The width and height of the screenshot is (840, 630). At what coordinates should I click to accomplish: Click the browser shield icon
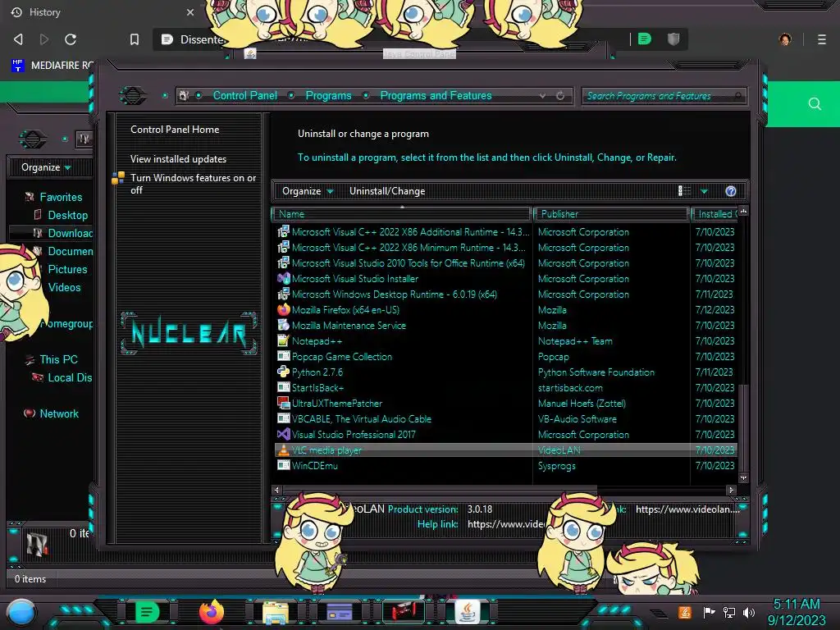(x=673, y=39)
